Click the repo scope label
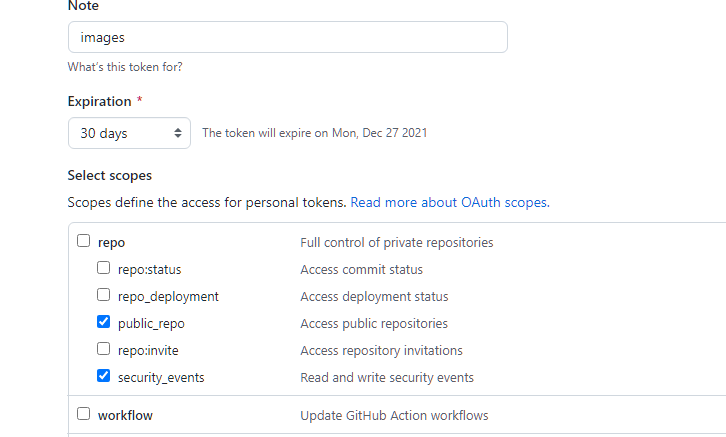 coord(111,242)
